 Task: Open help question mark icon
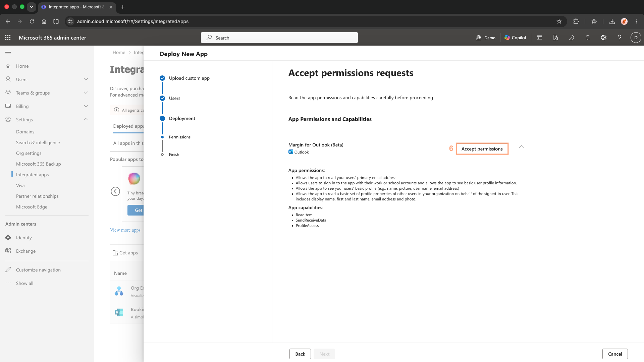(620, 38)
